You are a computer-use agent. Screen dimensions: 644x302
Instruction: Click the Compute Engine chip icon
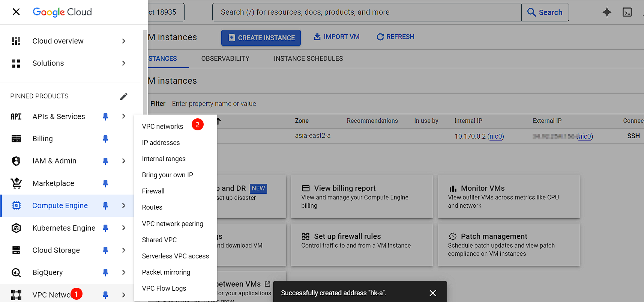coord(16,205)
